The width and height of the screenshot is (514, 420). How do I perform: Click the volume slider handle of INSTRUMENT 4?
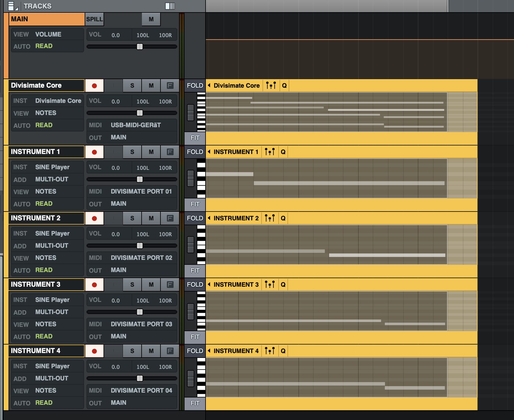(140, 378)
